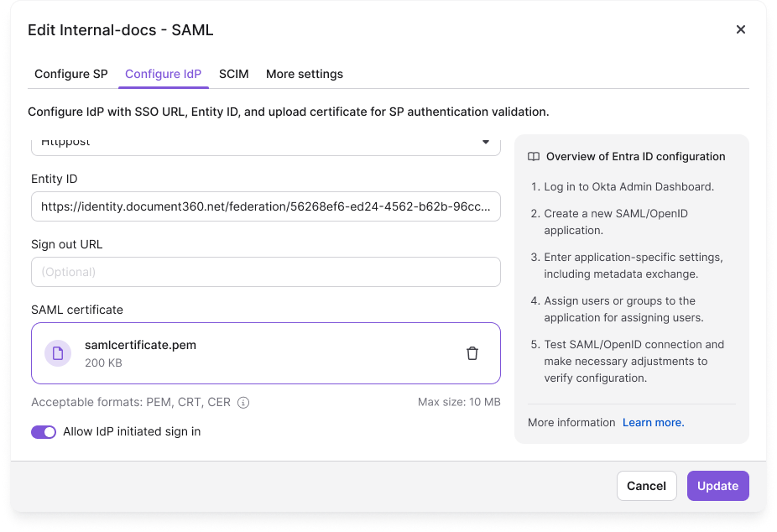Click step Enter application-specific settings
Image resolution: width=777 pixels, height=532 pixels.
point(634,265)
